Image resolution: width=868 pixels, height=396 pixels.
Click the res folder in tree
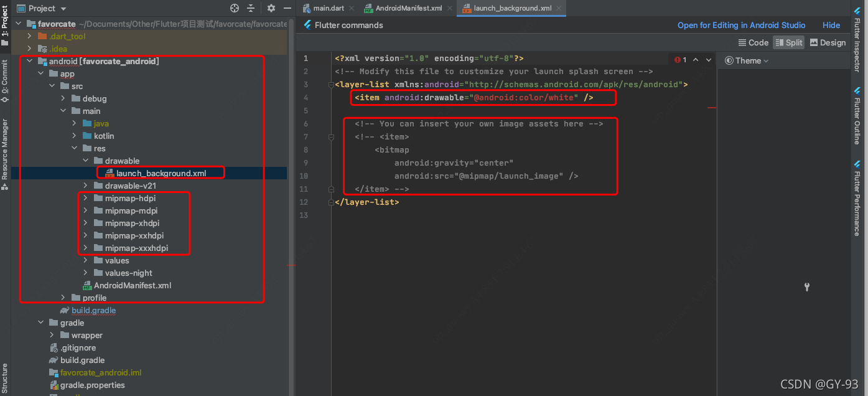coord(100,148)
